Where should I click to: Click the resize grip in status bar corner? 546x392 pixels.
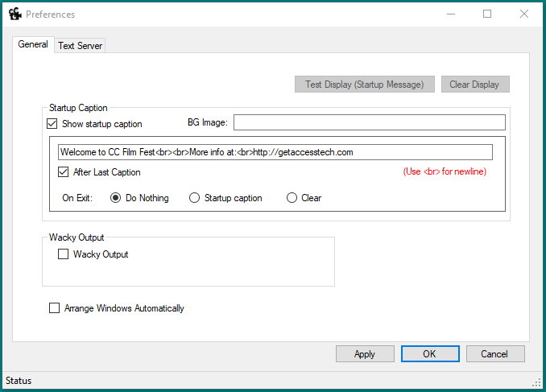(x=536, y=382)
